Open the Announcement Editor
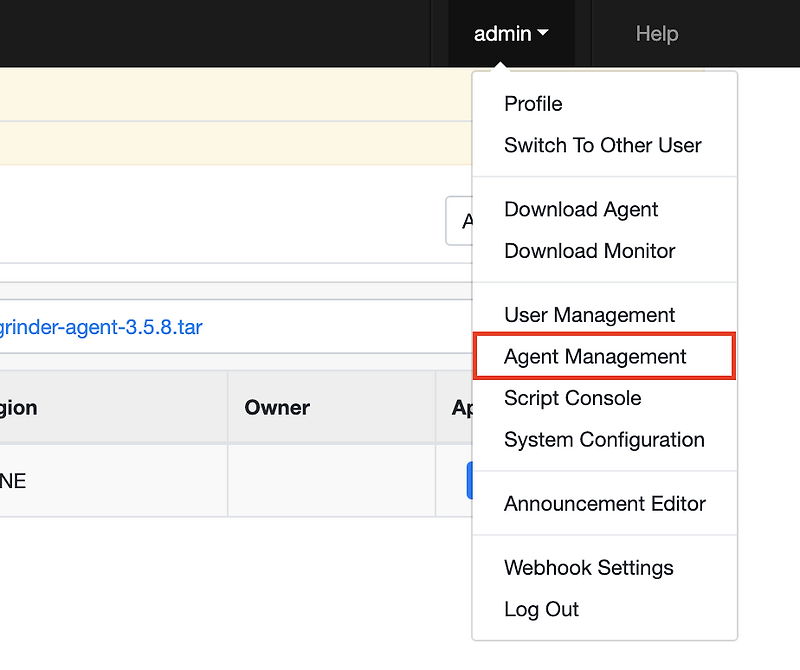The width and height of the screenshot is (800, 670). click(x=605, y=504)
